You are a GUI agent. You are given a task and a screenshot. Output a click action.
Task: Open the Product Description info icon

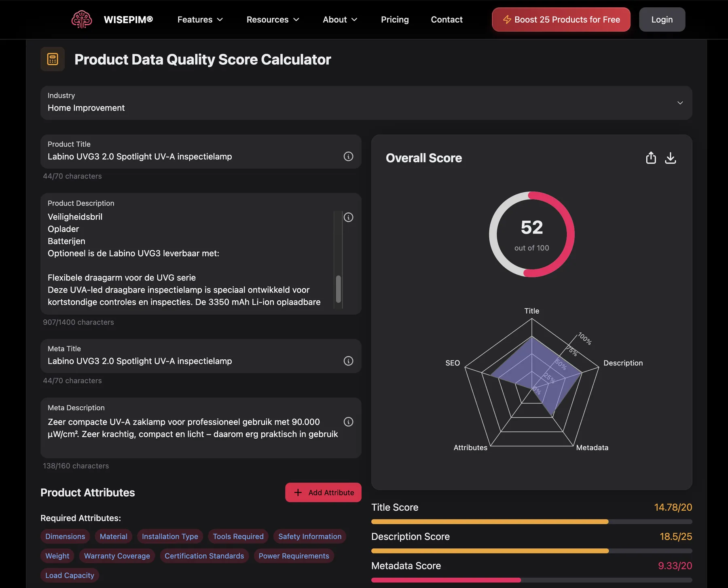348,217
